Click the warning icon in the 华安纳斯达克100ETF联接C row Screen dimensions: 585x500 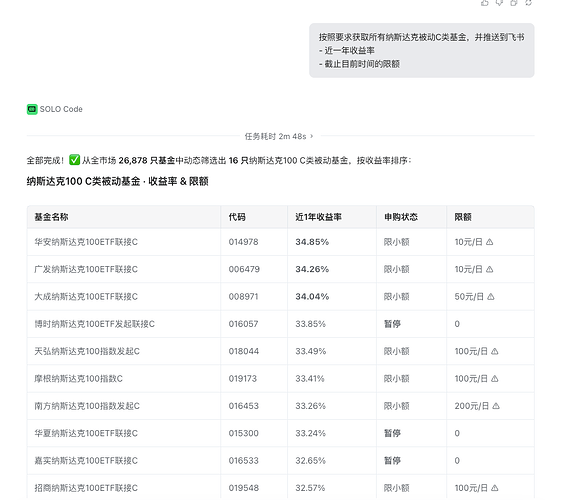pos(489,242)
